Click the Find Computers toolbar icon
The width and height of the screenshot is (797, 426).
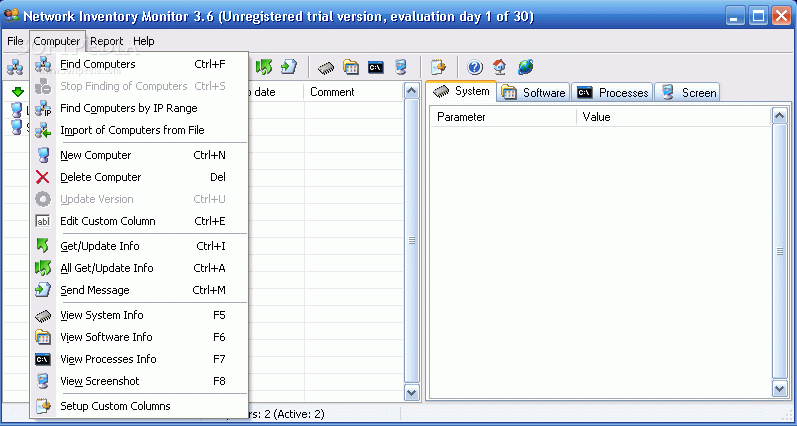15,67
